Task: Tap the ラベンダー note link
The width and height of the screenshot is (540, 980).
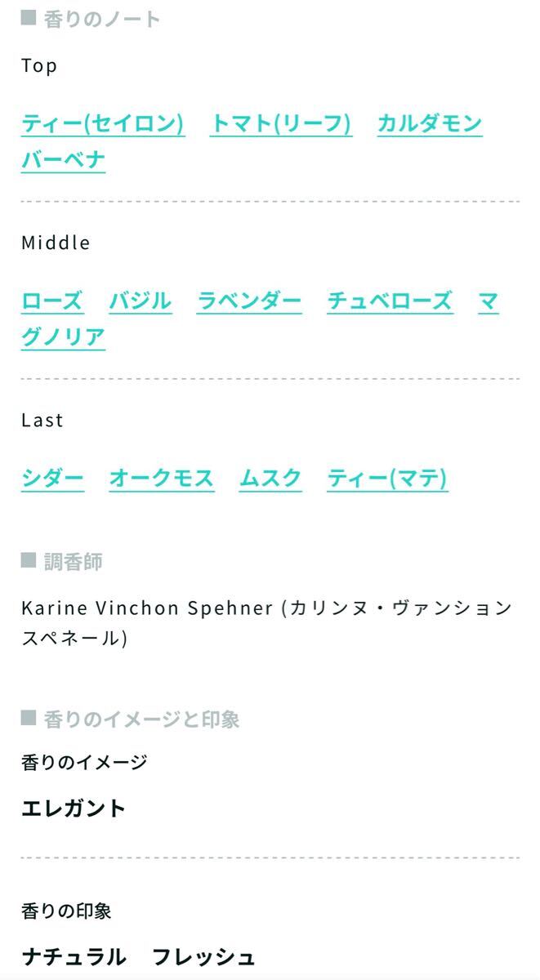Action: [249, 301]
